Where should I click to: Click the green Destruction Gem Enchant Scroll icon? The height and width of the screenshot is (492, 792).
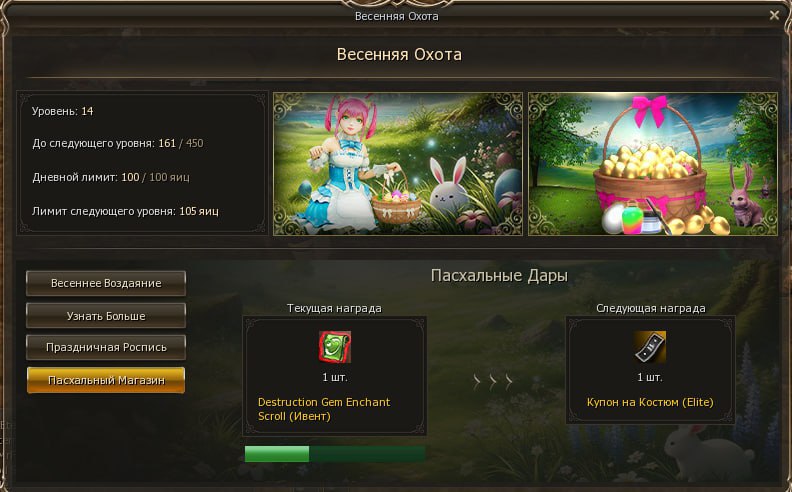point(334,347)
